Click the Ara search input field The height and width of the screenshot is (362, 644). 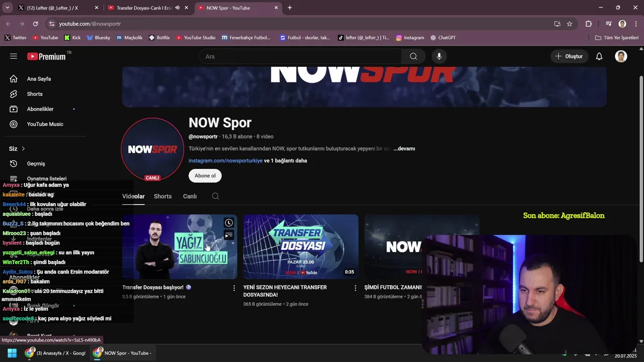300,56
